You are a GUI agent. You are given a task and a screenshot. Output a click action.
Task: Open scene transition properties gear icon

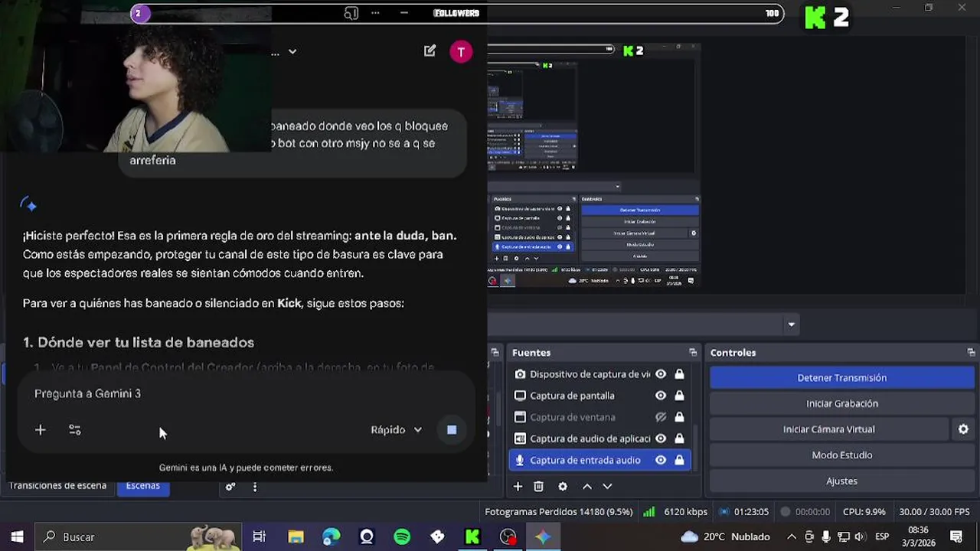point(230,486)
